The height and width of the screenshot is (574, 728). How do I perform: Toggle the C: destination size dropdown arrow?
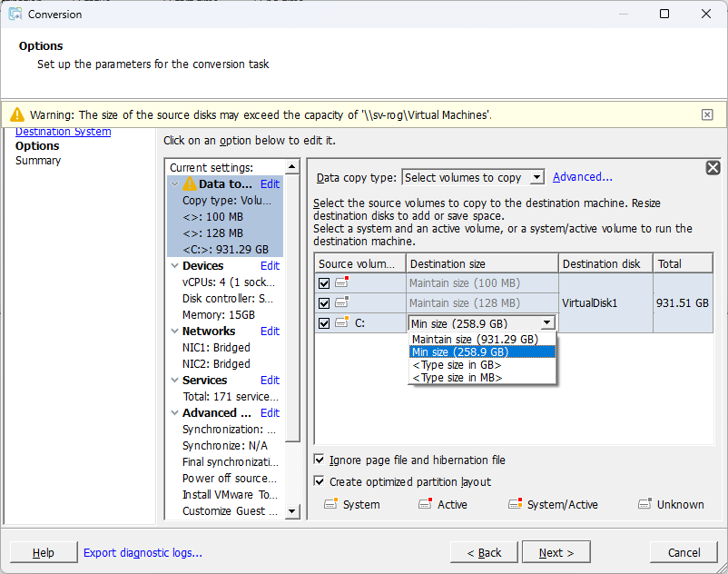click(x=547, y=322)
